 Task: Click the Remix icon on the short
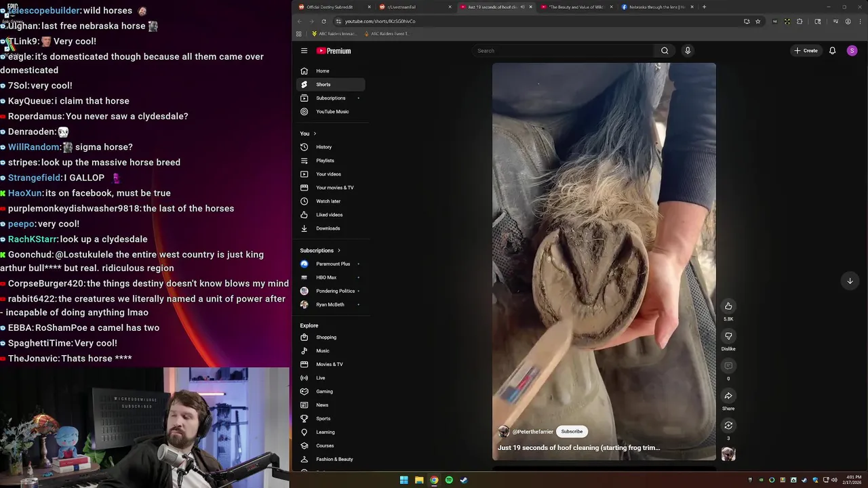tap(728, 425)
